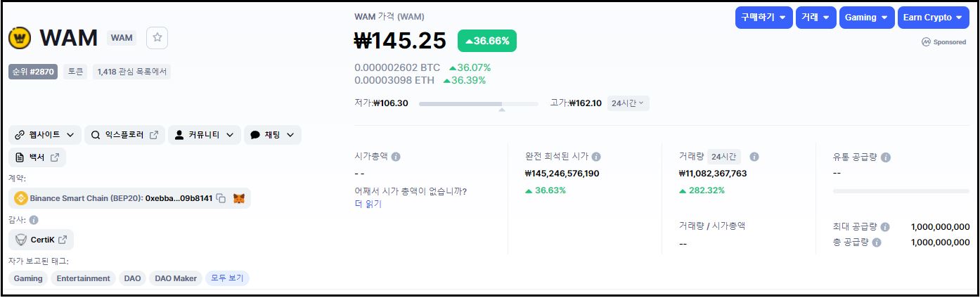Image resolution: width=980 pixels, height=298 pixels.
Task: Add WAM to watchlist with star icon
Action: click(157, 38)
